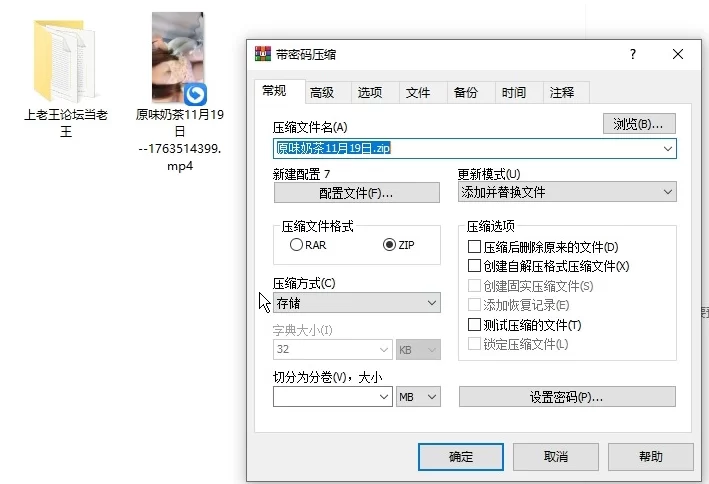Click the WinRAR icon in dialog title bar

point(263,54)
